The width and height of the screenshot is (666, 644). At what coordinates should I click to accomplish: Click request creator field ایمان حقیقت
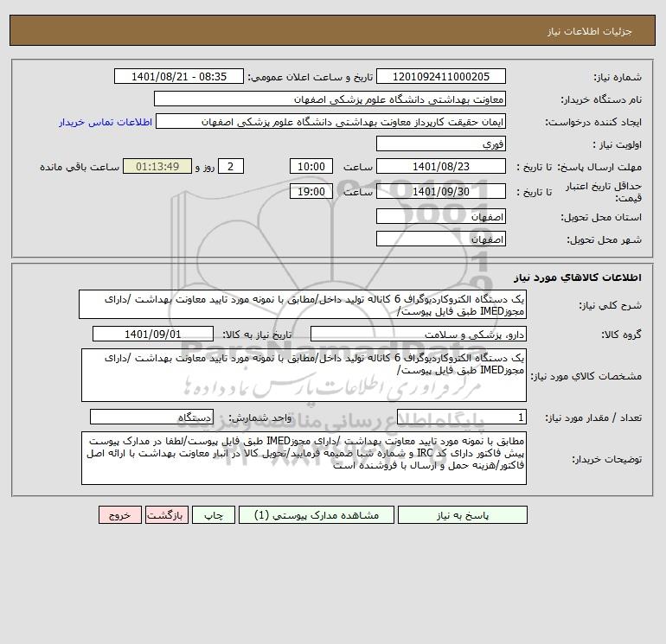pos(331,121)
